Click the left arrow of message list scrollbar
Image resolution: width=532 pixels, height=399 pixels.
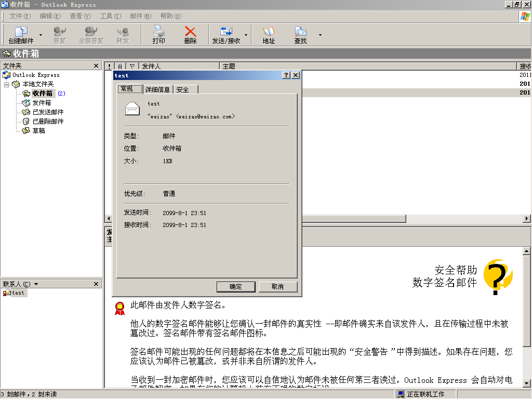(109, 219)
